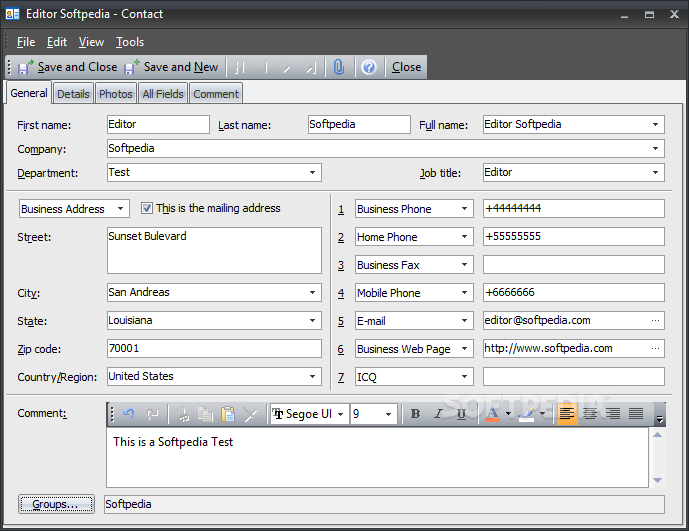
Task: Click the Undo icon in comment toolbar
Action: [128, 414]
